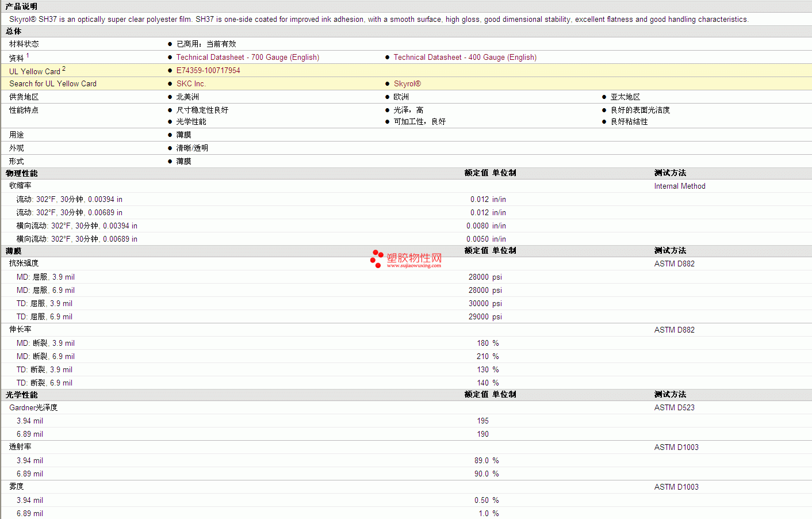Select the 总体 section heading
This screenshot has height=519, width=812.
(x=14, y=31)
